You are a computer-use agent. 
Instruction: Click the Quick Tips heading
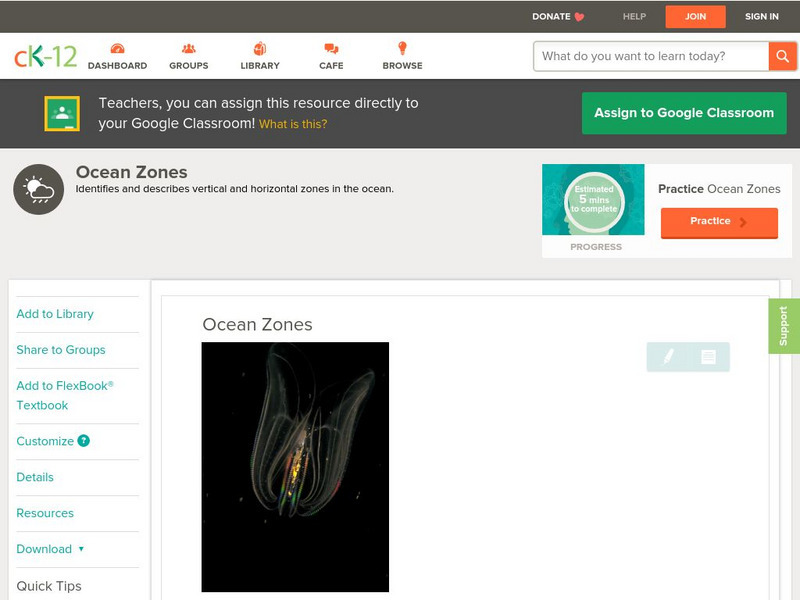tap(49, 586)
